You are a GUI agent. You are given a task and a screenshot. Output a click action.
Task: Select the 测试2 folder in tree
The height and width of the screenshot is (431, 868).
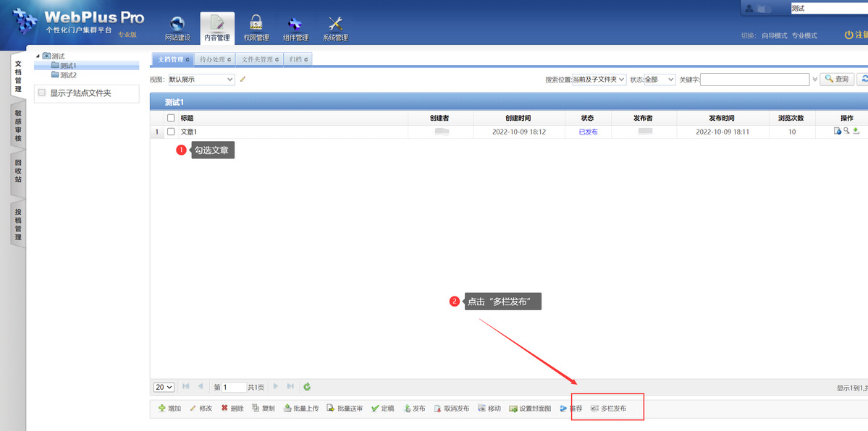click(x=67, y=75)
